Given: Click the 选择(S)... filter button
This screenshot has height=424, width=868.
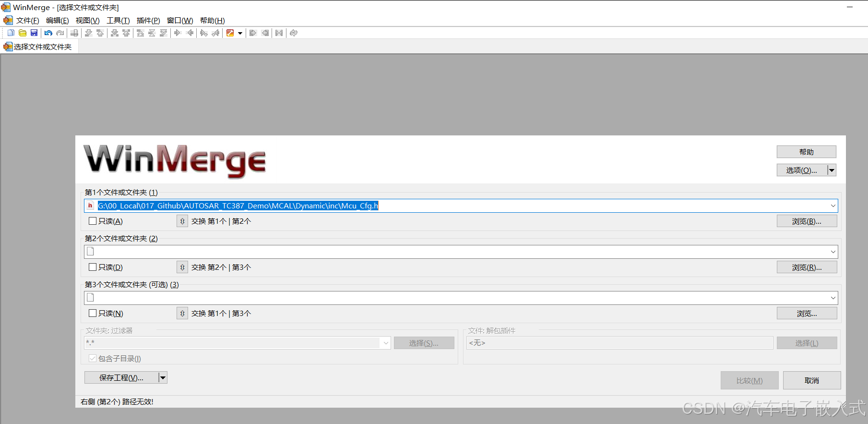Looking at the screenshot, I should (x=424, y=343).
